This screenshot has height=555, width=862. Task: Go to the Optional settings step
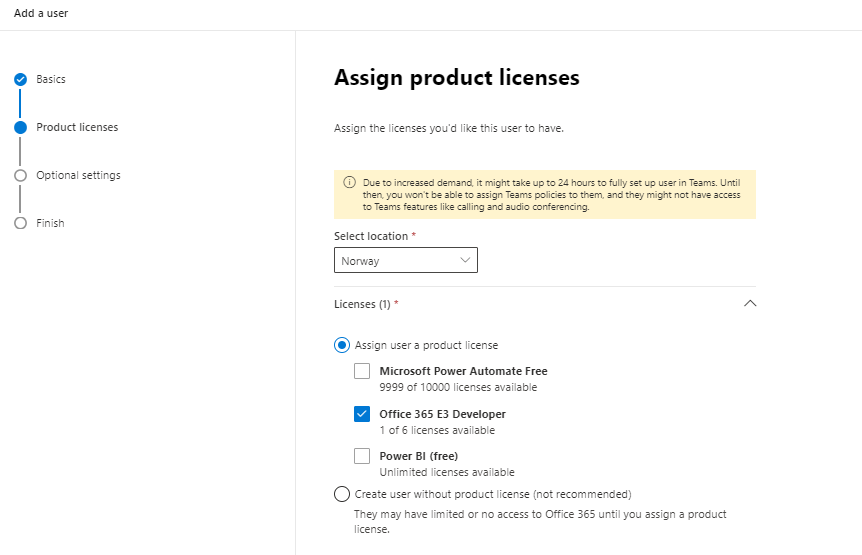pos(78,175)
